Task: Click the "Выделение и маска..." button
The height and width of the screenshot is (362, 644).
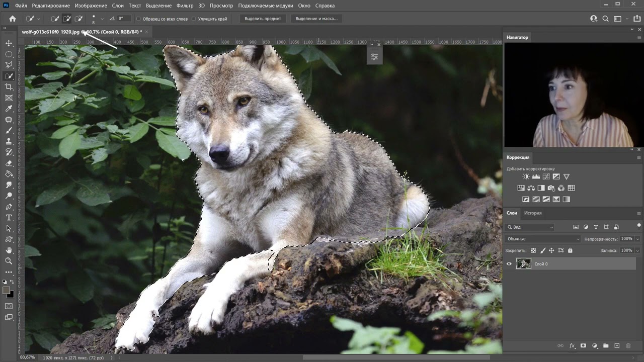Action: 316,19
